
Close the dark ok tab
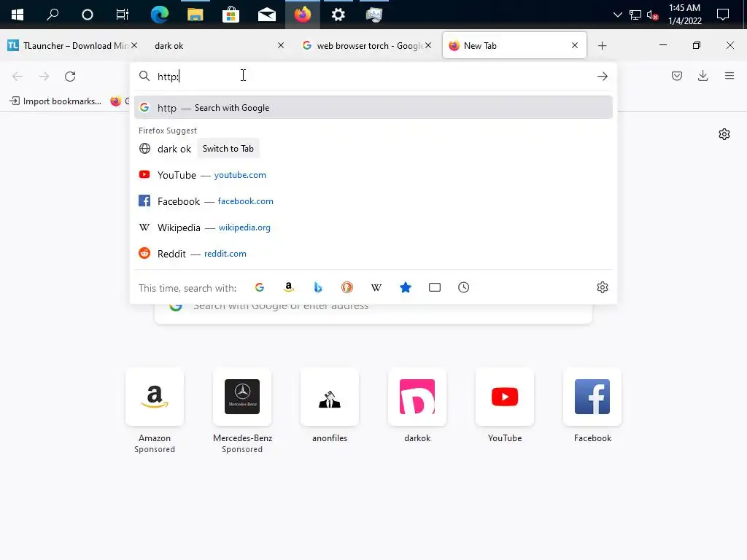(281, 45)
